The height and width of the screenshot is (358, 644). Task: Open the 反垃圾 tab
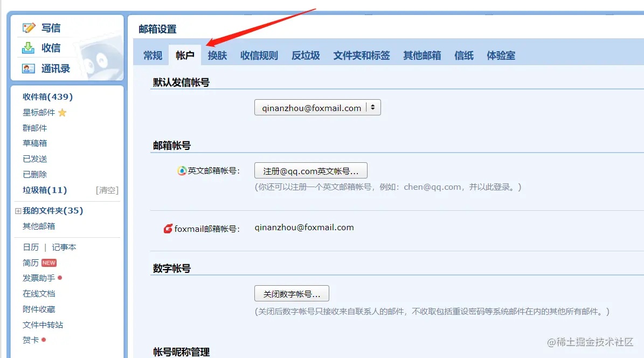pyautogui.click(x=306, y=56)
